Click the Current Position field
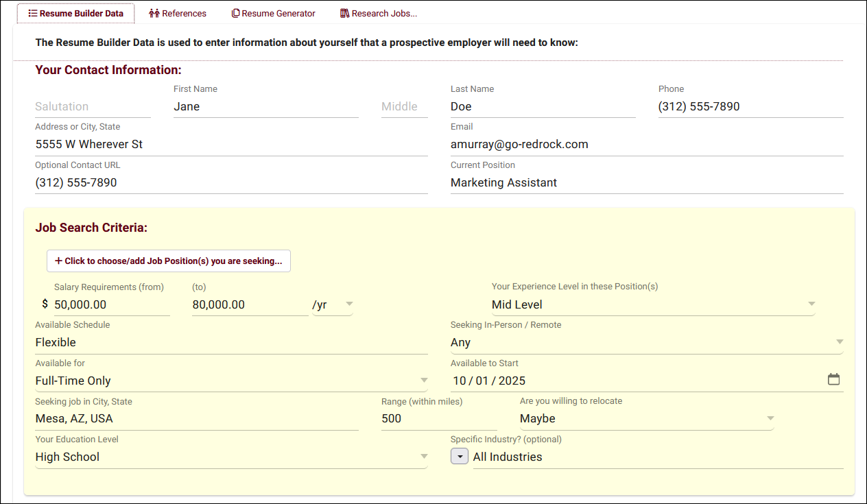This screenshot has height=504, width=867. [x=646, y=182]
